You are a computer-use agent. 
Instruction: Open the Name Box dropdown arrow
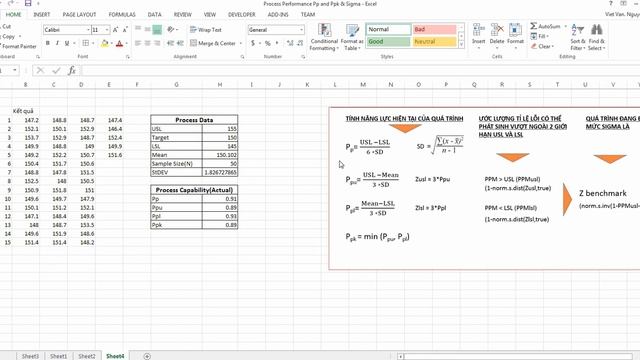coord(15,71)
